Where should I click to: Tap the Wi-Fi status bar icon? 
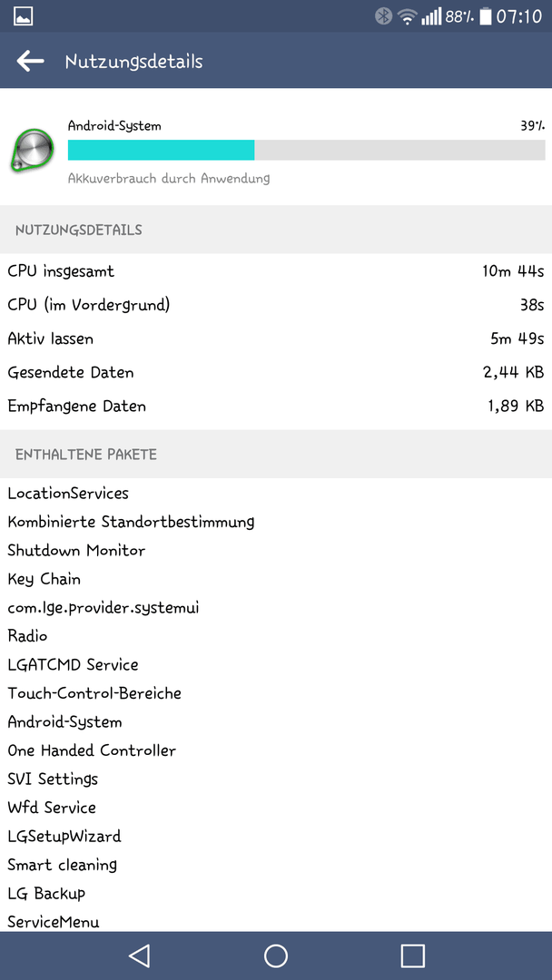click(x=409, y=17)
